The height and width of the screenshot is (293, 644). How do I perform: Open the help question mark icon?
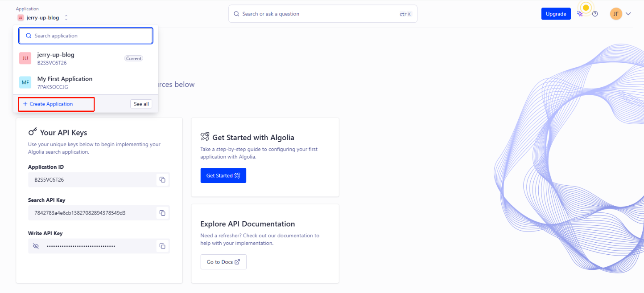(595, 14)
